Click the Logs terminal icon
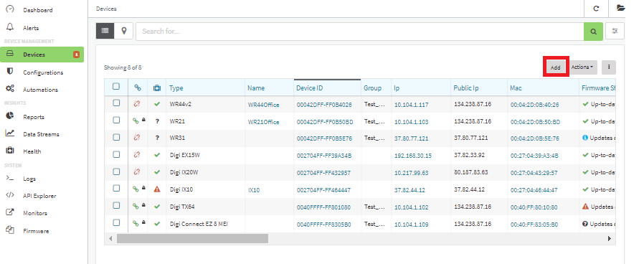The width and height of the screenshot is (644, 264). (x=10, y=178)
